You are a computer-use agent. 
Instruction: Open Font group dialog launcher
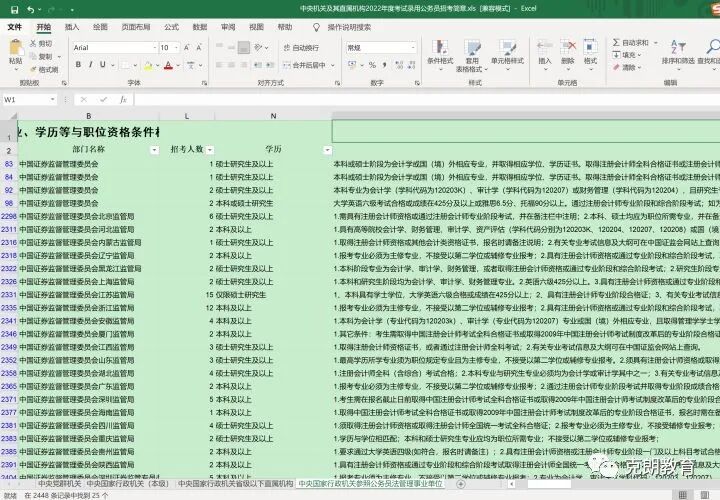(204, 83)
